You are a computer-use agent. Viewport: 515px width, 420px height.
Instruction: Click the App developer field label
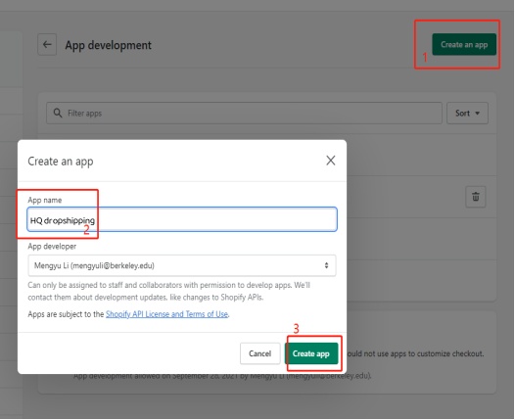(52, 247)
